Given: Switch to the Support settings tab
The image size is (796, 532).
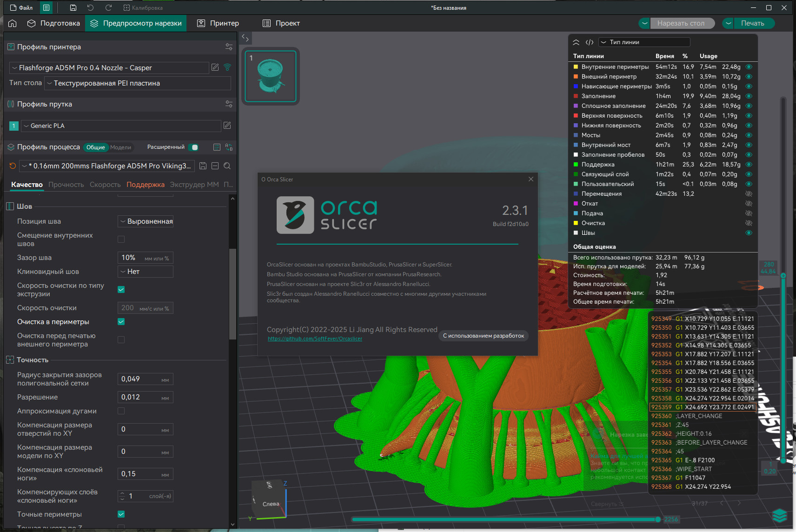Looking at the screenshot, I should pos(145,185).
